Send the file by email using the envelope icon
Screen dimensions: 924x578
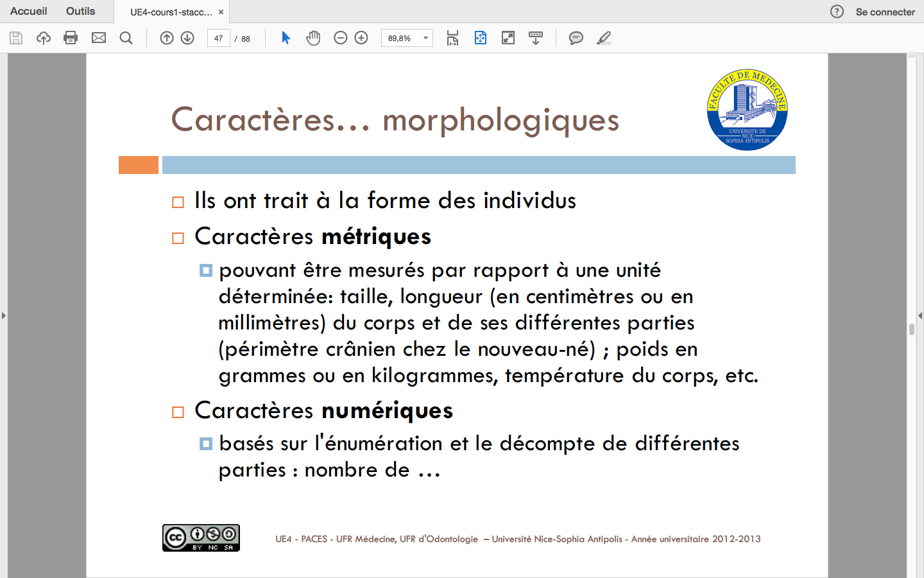[x=99, y=38]
